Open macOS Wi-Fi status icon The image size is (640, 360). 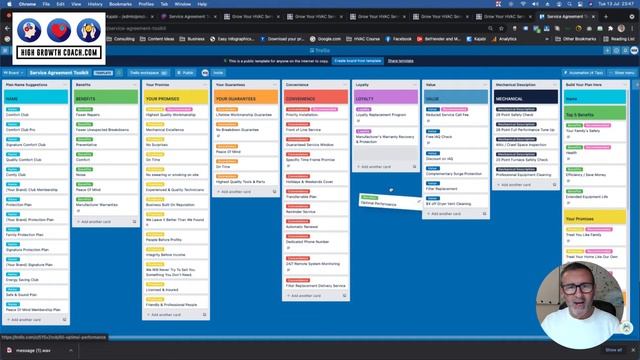523,4
